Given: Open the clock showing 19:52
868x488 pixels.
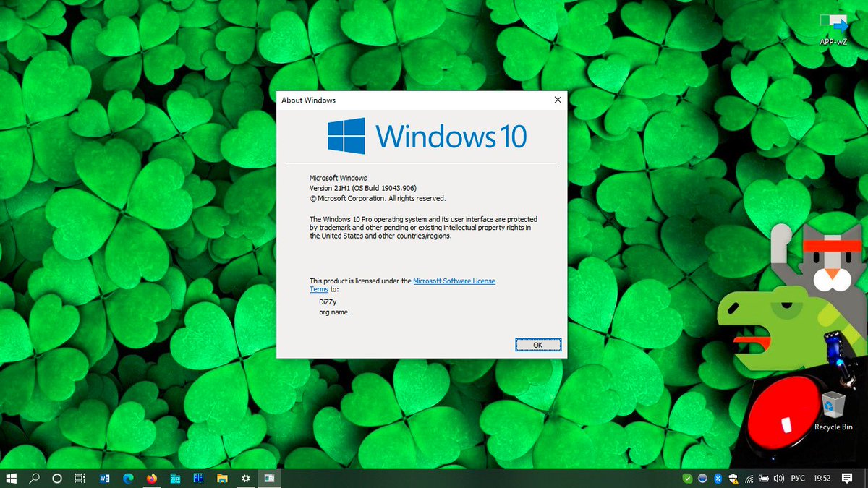Looking at the screenshot, I should pyautogui.click(x=822, y=478).
